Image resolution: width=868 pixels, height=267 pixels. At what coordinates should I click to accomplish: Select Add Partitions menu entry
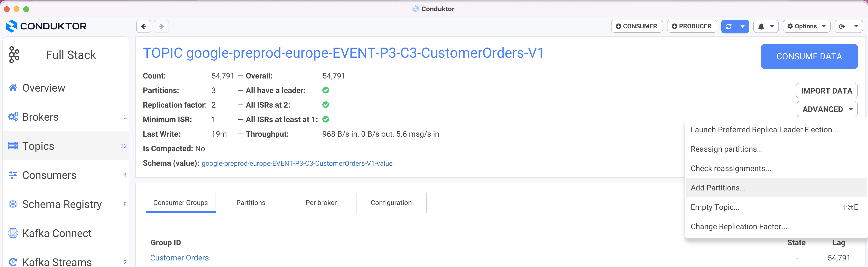point(776,188)
